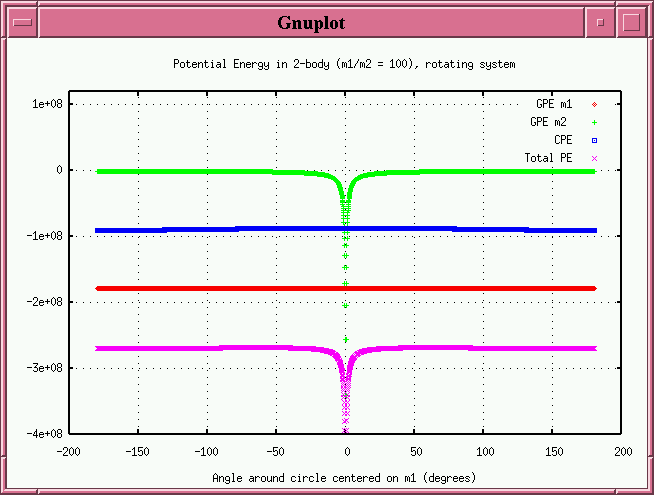The image size is (654, 495).
Task: Click the red diamond marker for GPE m1
Action: 594,104
